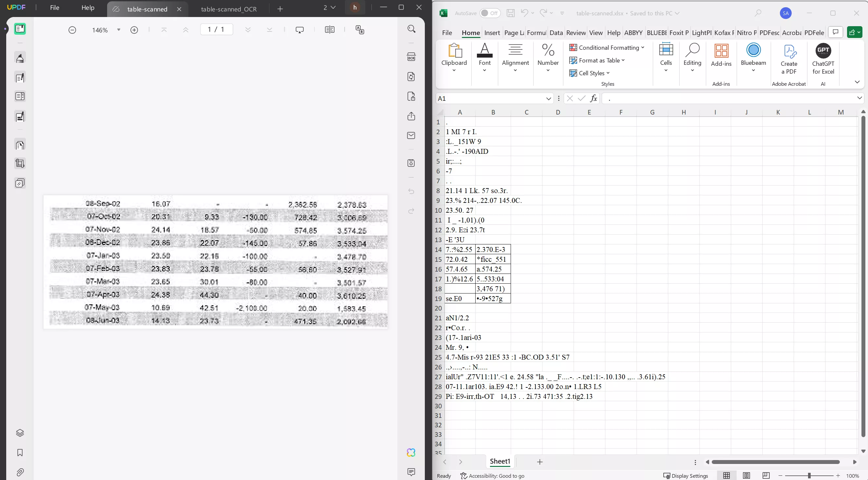
Task: Switch to Page Break Preview view
Action: [x=766, y=476]
